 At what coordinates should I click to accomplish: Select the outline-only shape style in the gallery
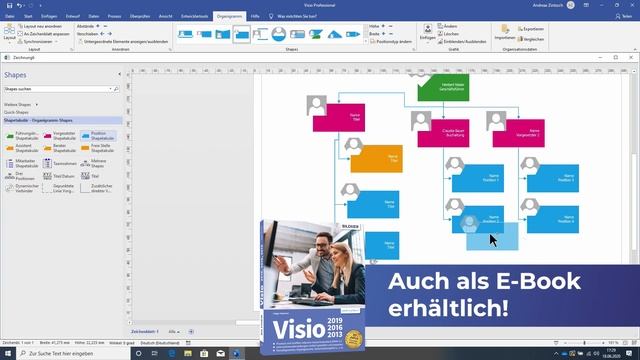coord(260,34)
